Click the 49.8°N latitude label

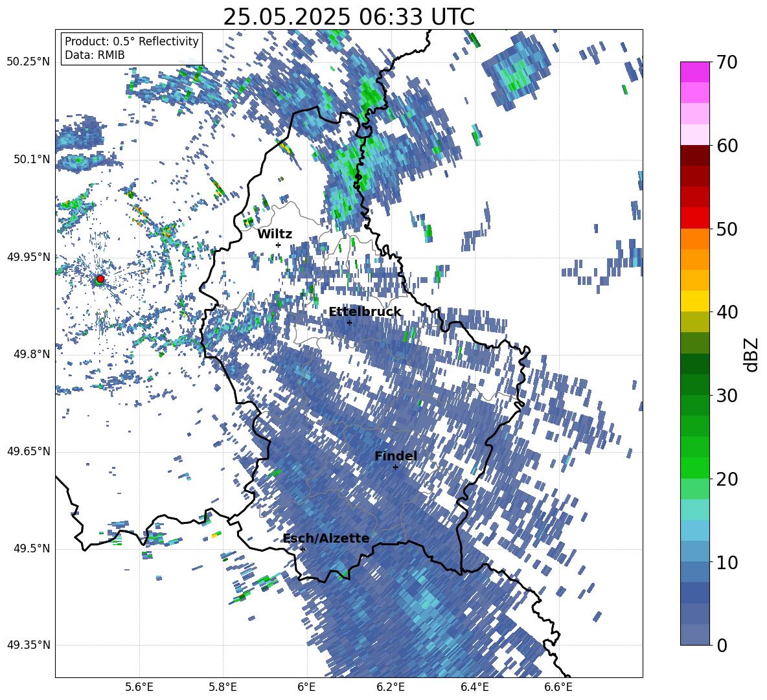point(32,354)
